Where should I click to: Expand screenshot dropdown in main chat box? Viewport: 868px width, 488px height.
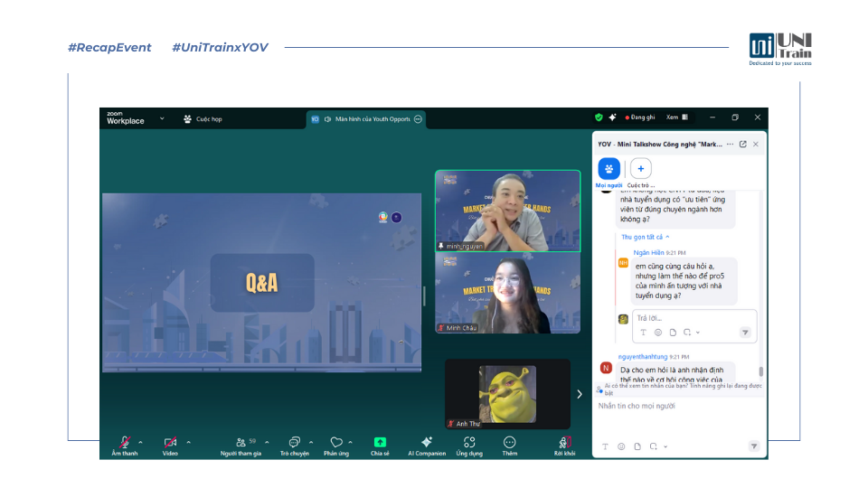(665, 446)
